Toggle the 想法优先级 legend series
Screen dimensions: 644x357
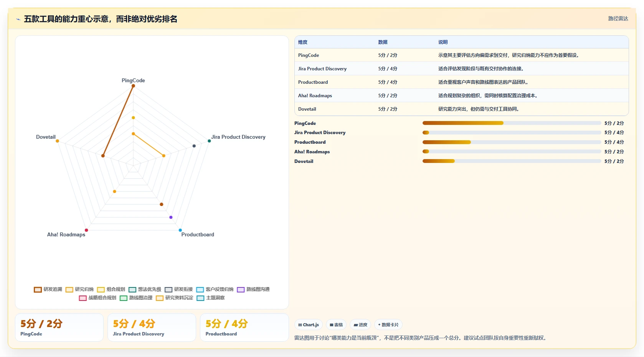pos(145,289)
